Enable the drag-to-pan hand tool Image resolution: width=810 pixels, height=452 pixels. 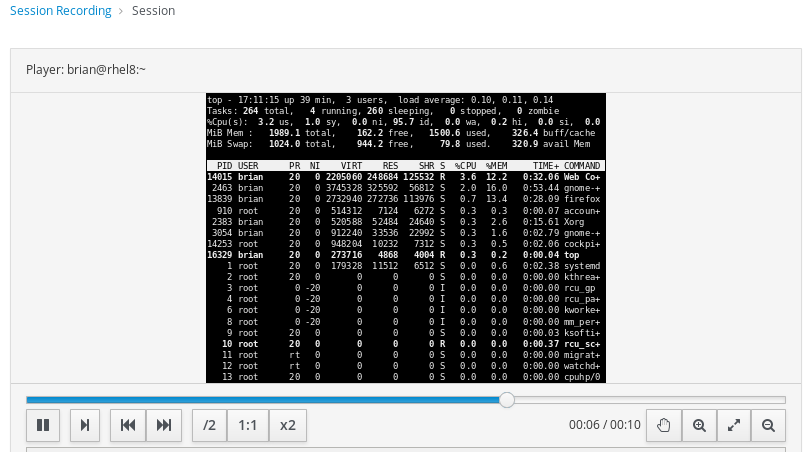663,425
